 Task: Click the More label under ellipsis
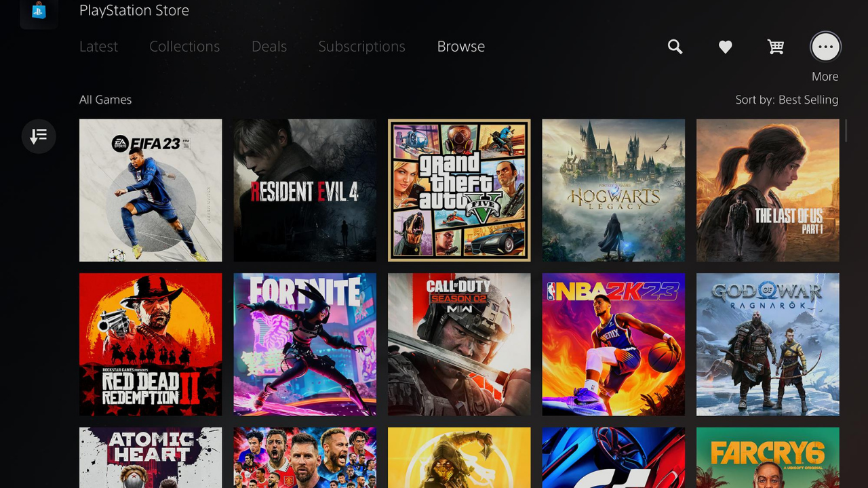[825, 77]
